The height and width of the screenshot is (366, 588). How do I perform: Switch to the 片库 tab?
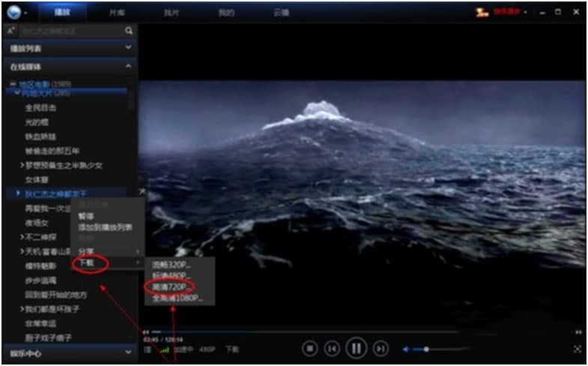pyautogui.click(x=118, y=13)
